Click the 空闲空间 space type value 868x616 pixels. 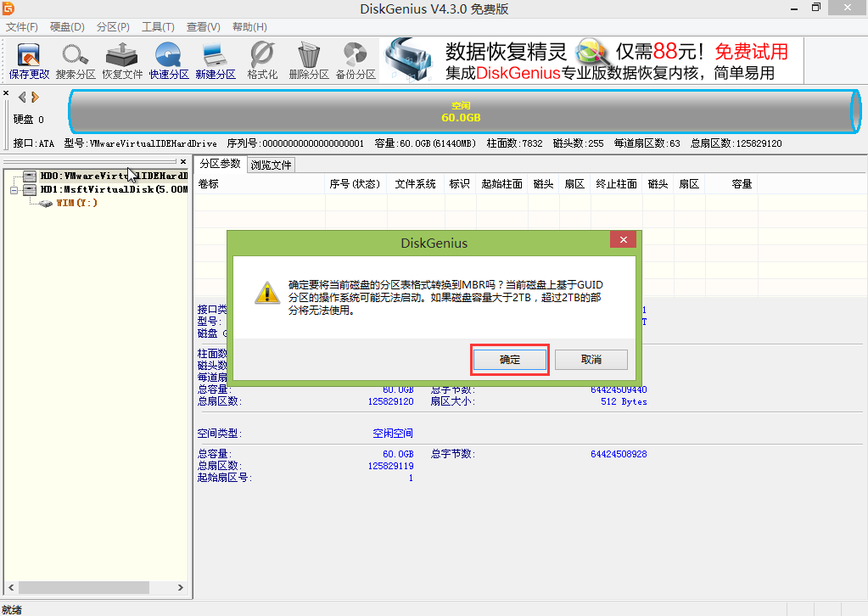pos(393,434)
